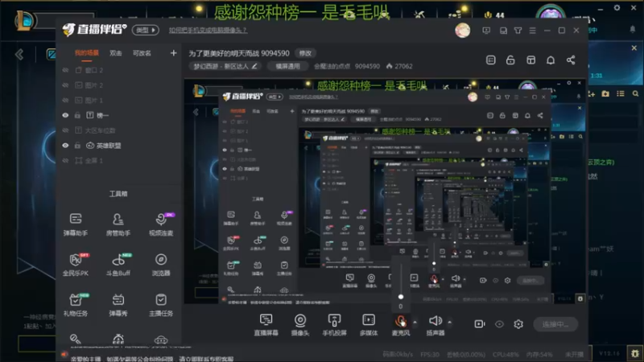Image resolution: width=644 pixels, height=362 pixels.
Task: Toggle the preview eye in bottom bar
Action: 499,324
